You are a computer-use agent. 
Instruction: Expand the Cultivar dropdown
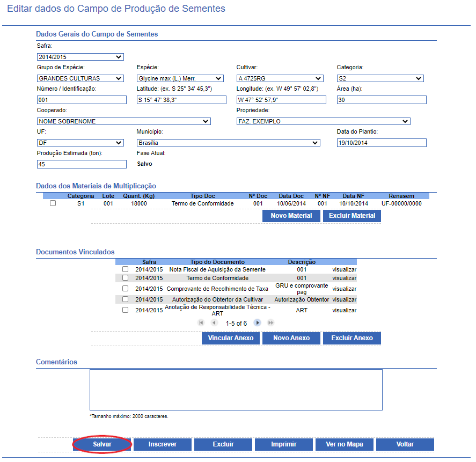coord(280,78)
